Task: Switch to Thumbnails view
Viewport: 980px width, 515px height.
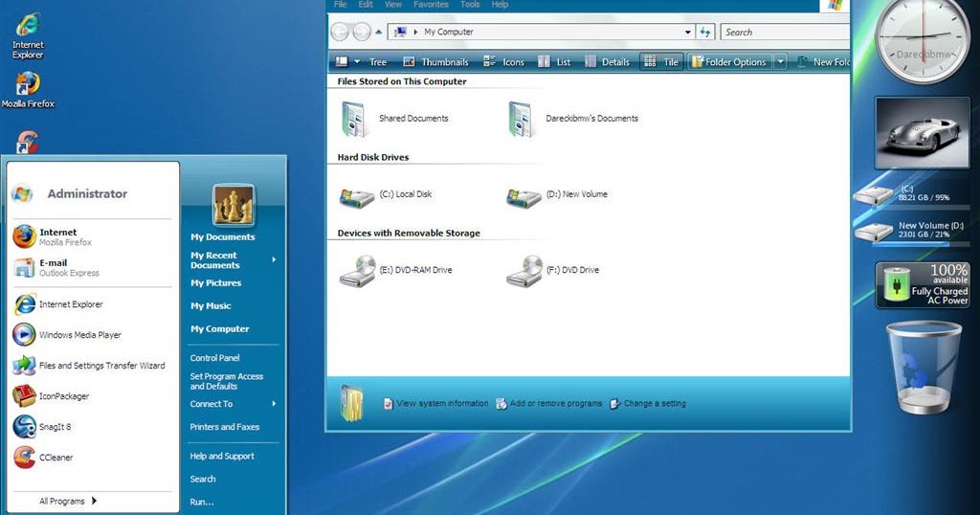Action: coord(435,62)
